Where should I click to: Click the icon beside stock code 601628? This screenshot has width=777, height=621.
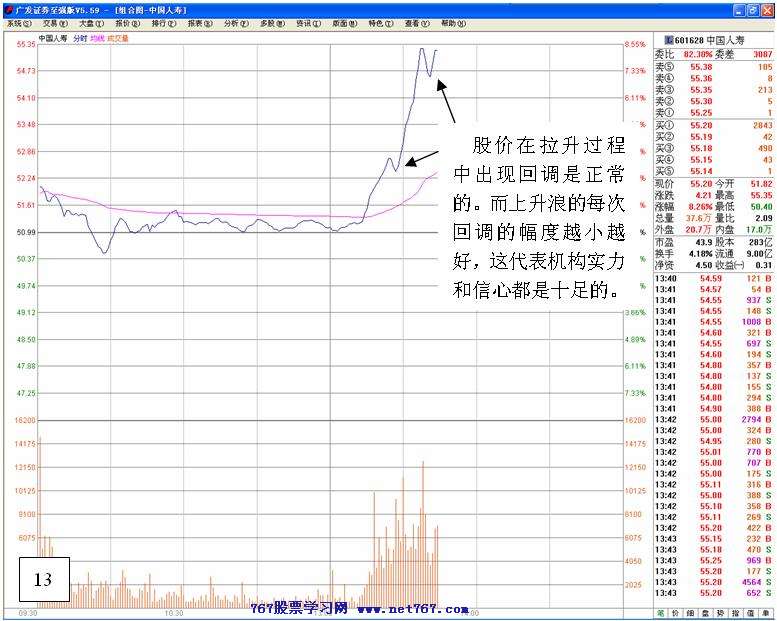click(x=669, y=41)
